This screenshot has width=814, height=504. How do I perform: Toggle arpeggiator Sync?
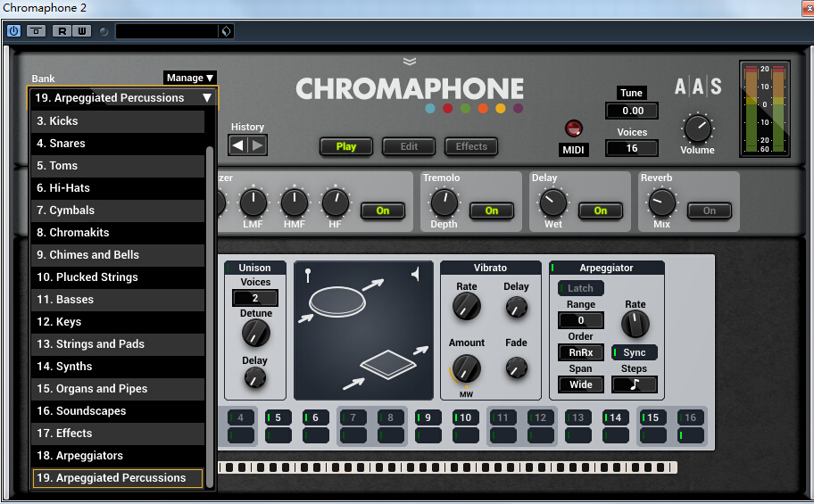click(x=635, y=352)
